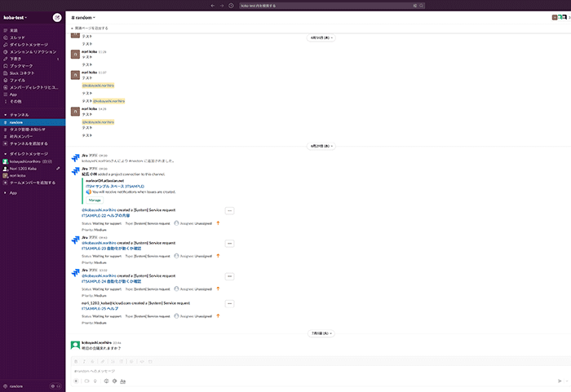Collapse the ダイレクトメッセージ section
This screenshot has height=392, width=571.
5,154
